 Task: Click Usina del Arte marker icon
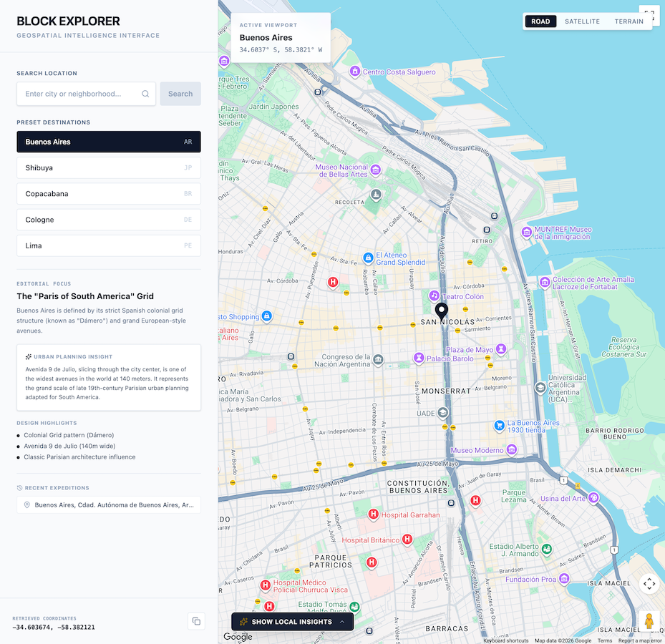tap(593, 497)
